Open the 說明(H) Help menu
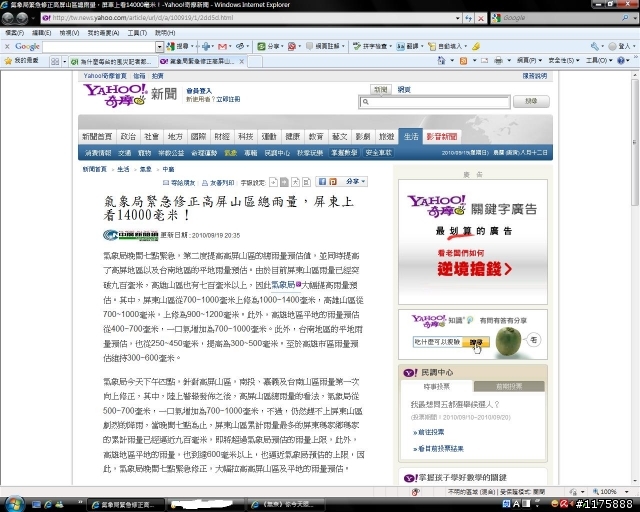This screenshot has width=640, height=512. [165, 33]
